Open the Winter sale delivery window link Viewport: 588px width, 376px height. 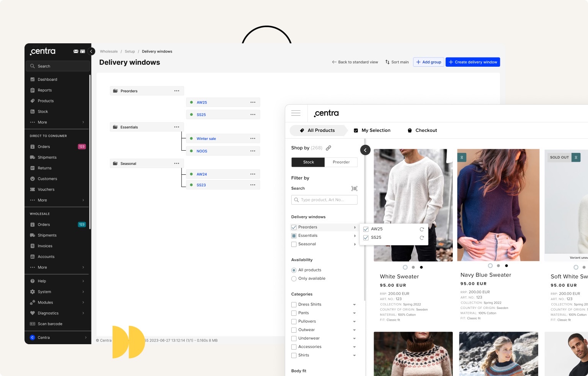tap(206, 139)
